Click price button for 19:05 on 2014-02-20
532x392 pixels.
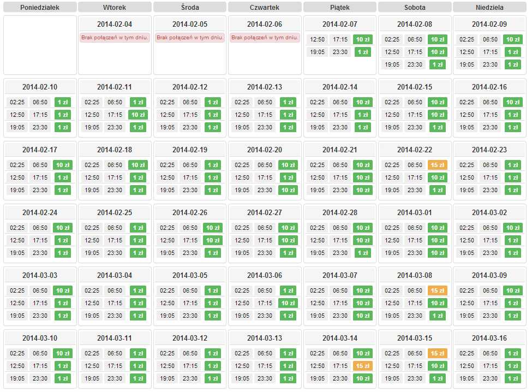288,190
